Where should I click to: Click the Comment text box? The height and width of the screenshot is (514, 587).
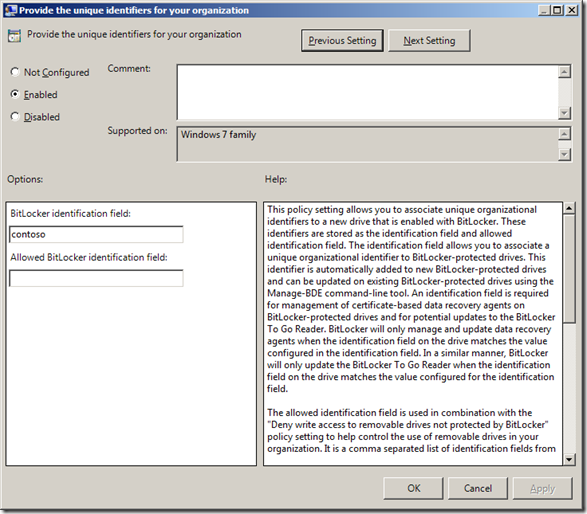[368, 92]
